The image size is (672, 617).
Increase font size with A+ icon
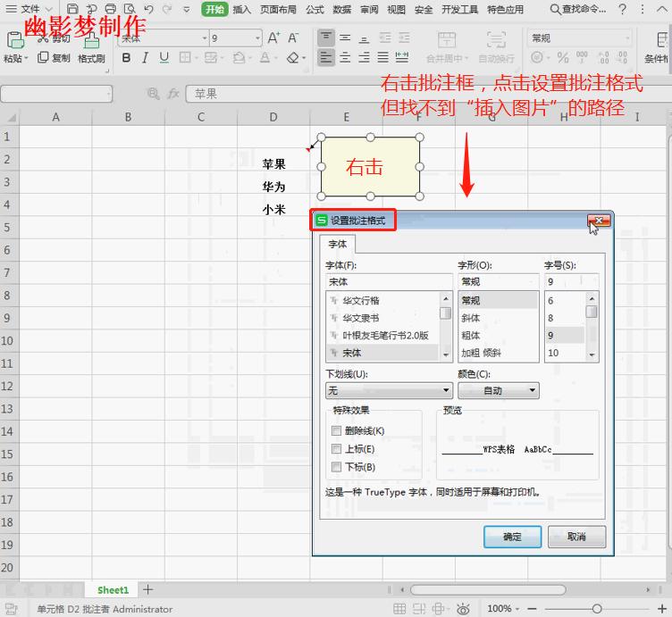[273, 38]
